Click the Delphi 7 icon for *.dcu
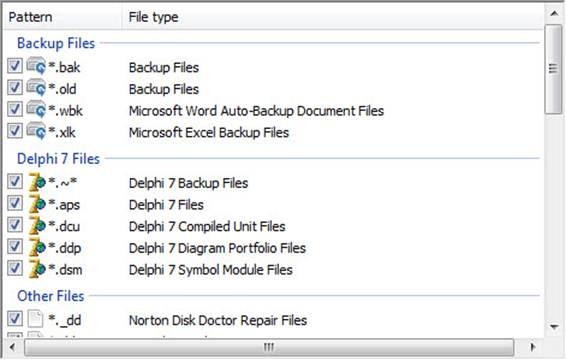The width and height of the screenshot is (566, 360). click(x=37, y=225)
